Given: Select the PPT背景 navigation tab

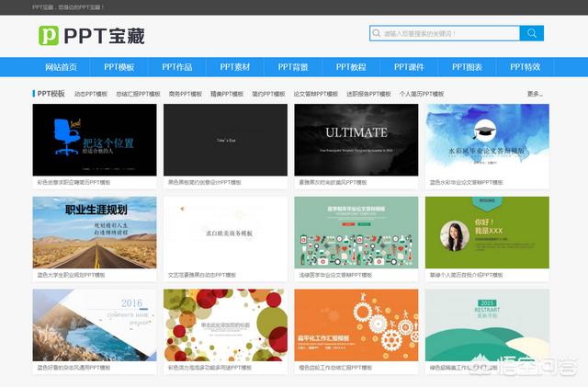Looking at the screenshot, I should 293,67.
